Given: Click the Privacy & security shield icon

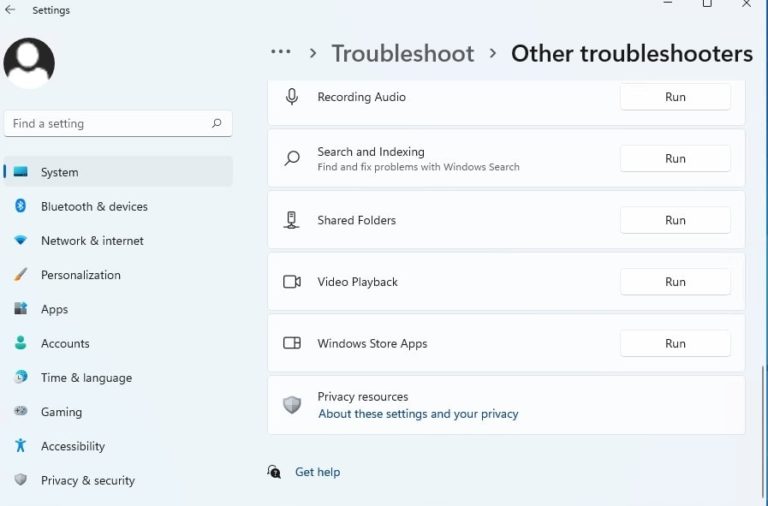Looking at the screenshot, I should [x=20, y=480].
